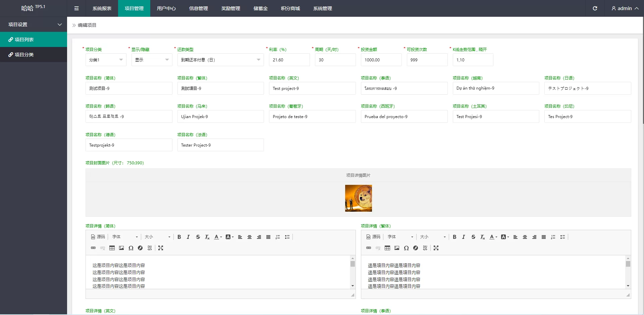Screen dimensions: 644x315
Task: Collapse sidebar with the hamburger menu icon
Action: tap(76, 8)
